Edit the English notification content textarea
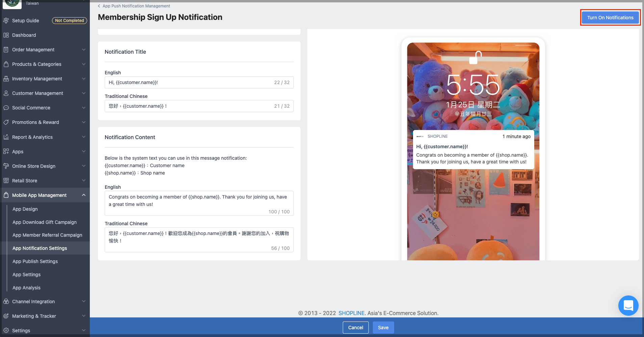Viewport: 644px width, 337px height. [x=199, y=203]
